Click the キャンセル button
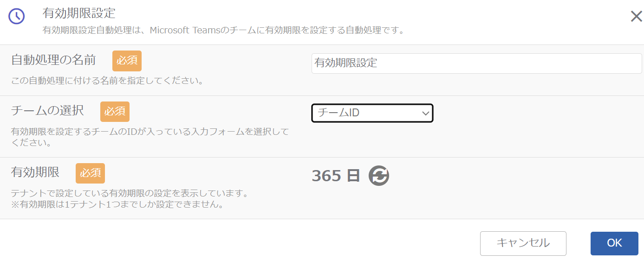 pos(523,243)
